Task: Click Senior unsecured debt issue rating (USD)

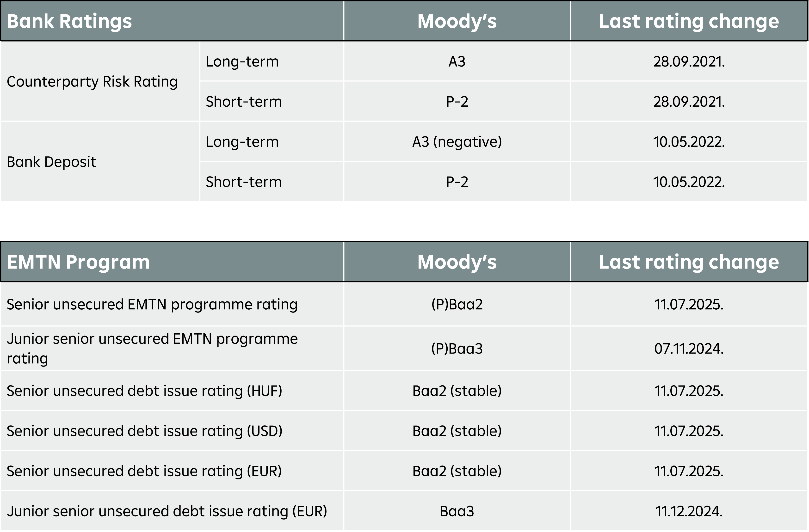Action: pos(144,431)
